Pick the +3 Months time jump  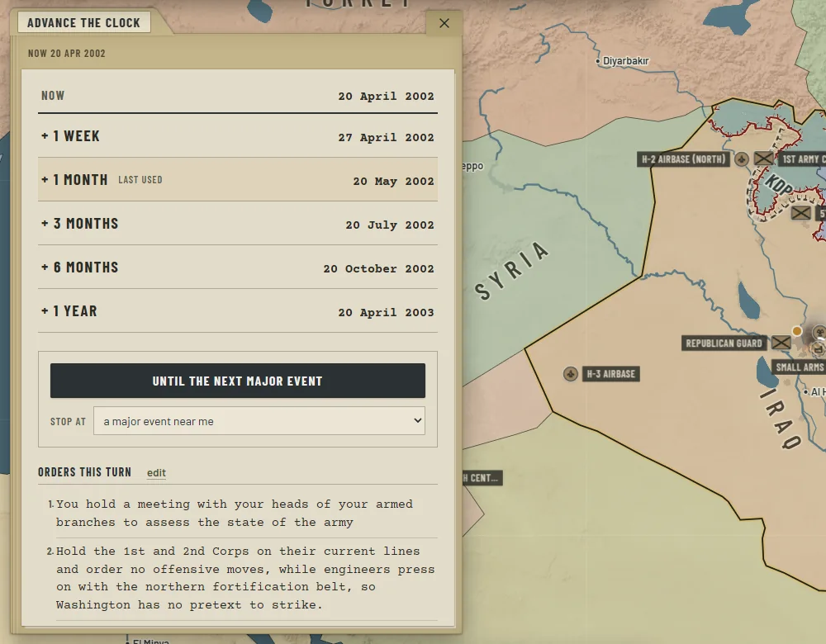[x=238, y=223]
